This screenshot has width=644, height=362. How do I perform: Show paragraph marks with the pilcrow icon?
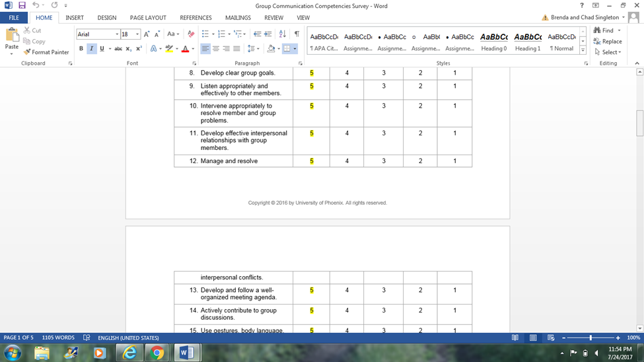coord(297,34)
